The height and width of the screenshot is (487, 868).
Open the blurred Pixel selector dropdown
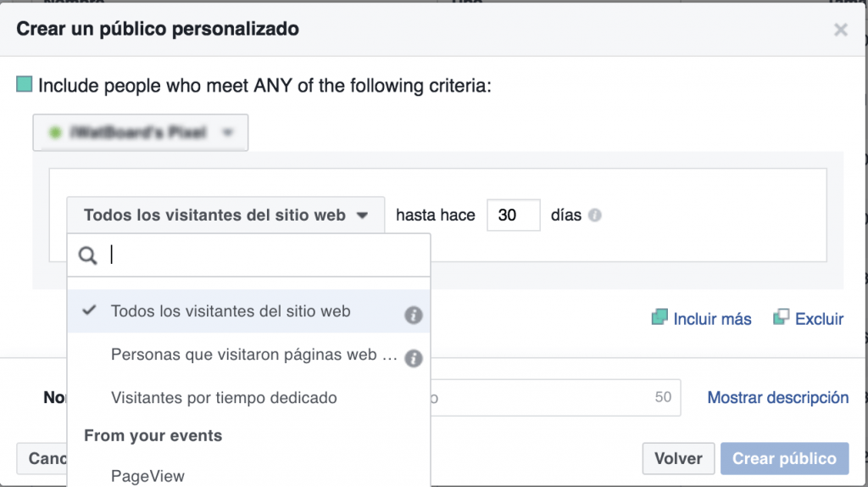coord(141,132)
